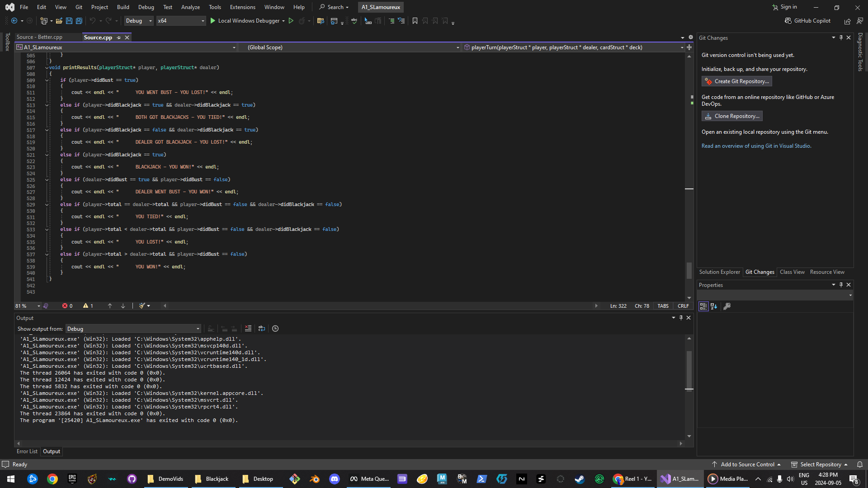Image resolution: width=868 pixels, height=488 pixels.
Task: Expand the Debug configuration dropdown
Action: coord(150,21)
